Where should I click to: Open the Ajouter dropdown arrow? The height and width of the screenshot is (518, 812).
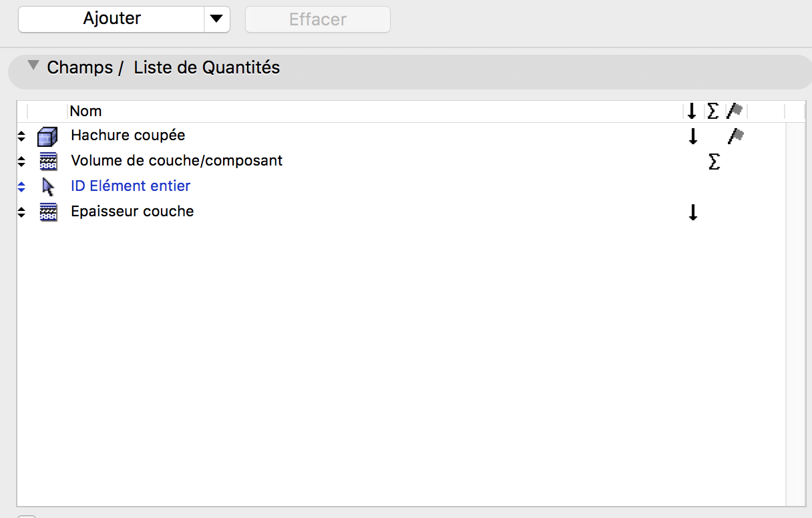pyautogui.click(x=216, y=19)
